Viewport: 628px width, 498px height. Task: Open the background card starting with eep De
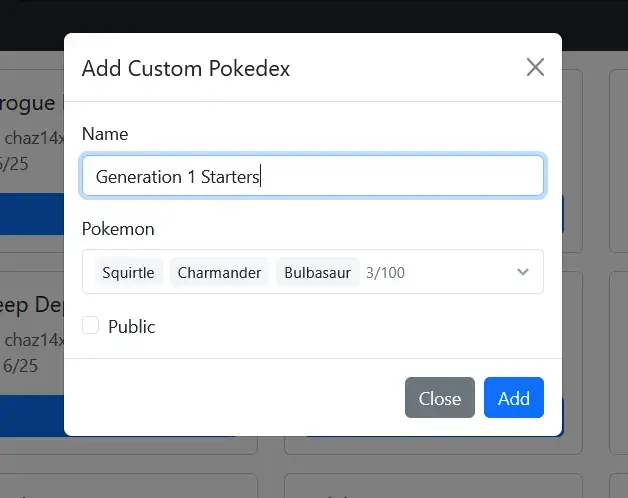pyautogui.click(x=32, y=305)
